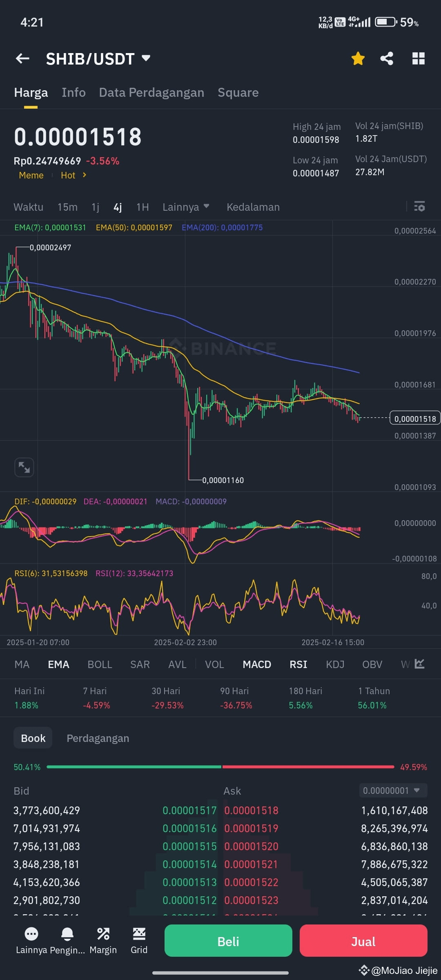Select 4j timeframe
441x980 pixels.
coord(118,207)
